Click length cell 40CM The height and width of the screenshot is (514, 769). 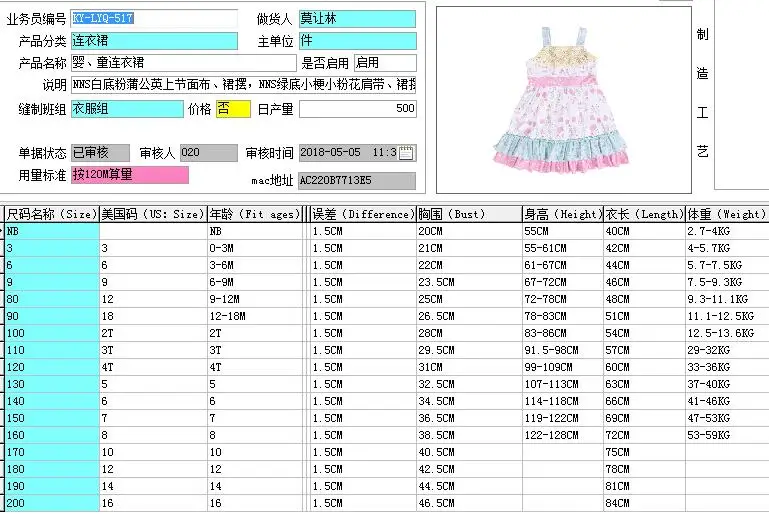(644, 231)
